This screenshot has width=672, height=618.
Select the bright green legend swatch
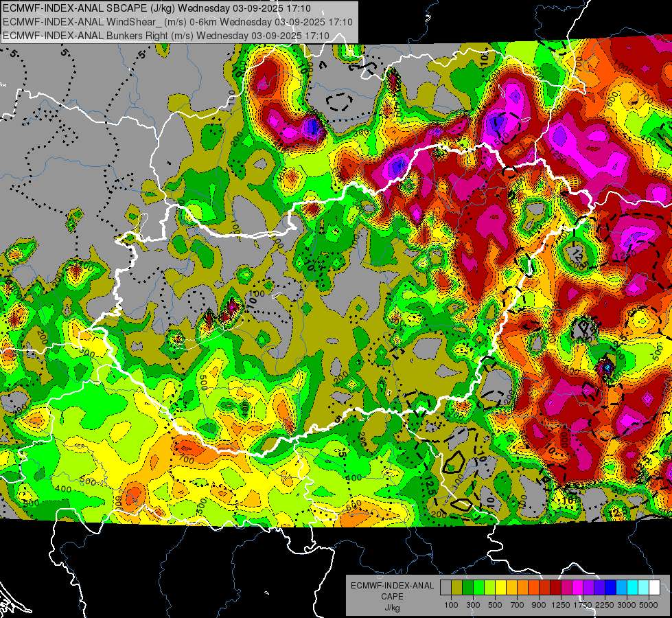tap(478, 588)
